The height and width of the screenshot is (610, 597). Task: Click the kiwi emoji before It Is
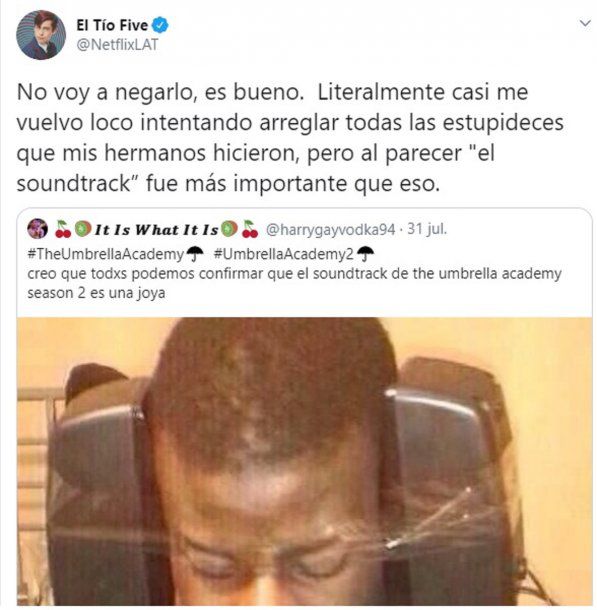pyautogui.click(x=83, y=229)
